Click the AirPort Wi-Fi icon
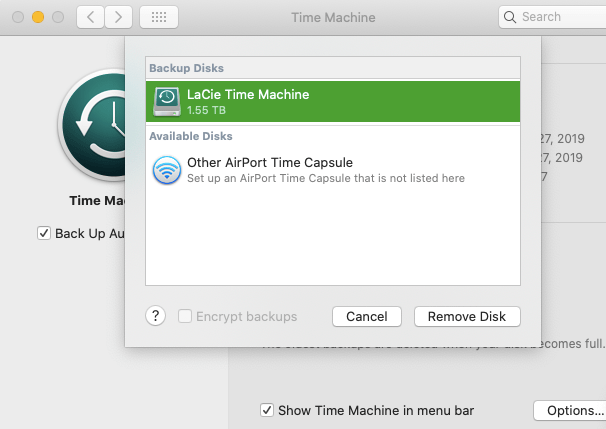 (167, 170)
